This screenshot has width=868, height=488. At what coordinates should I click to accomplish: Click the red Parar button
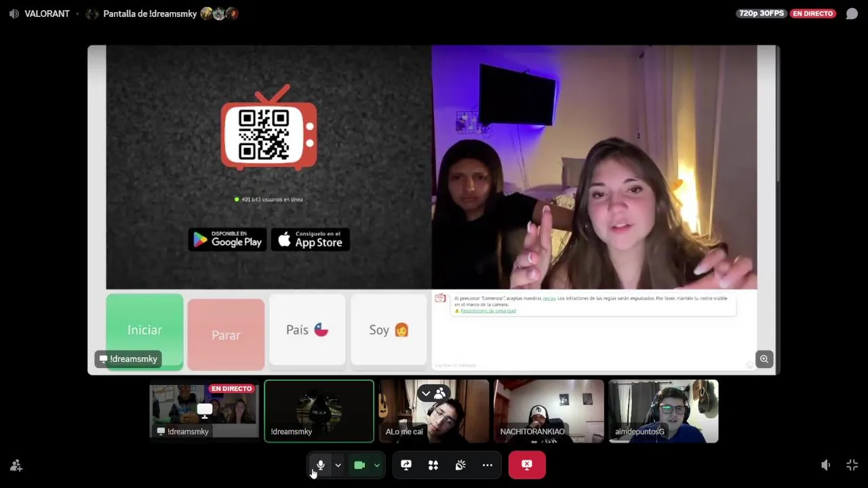coord(226,335)
